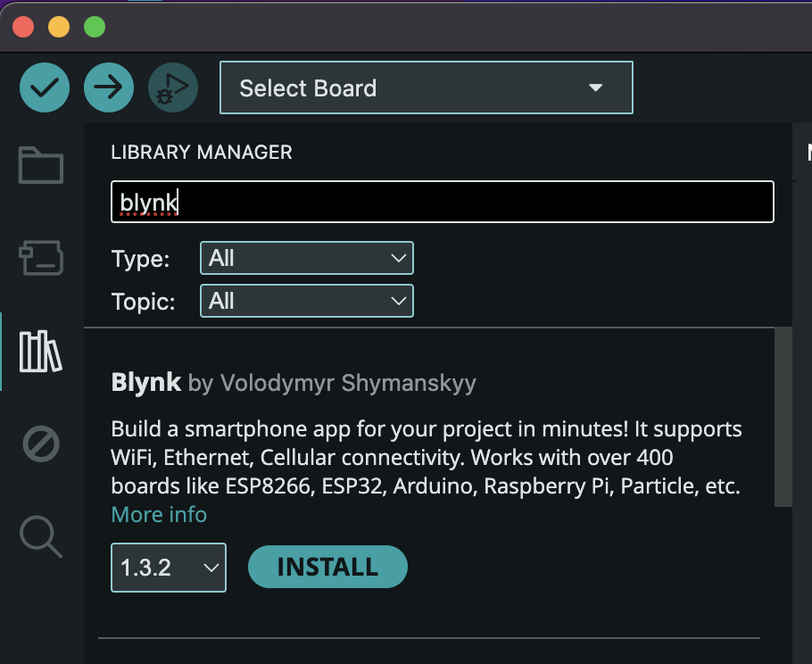The height and width of the screenshot is (664, 812).
Task: Upload the sketch with the arrow button
Action: pyautogui.click(x=109, y=87)
